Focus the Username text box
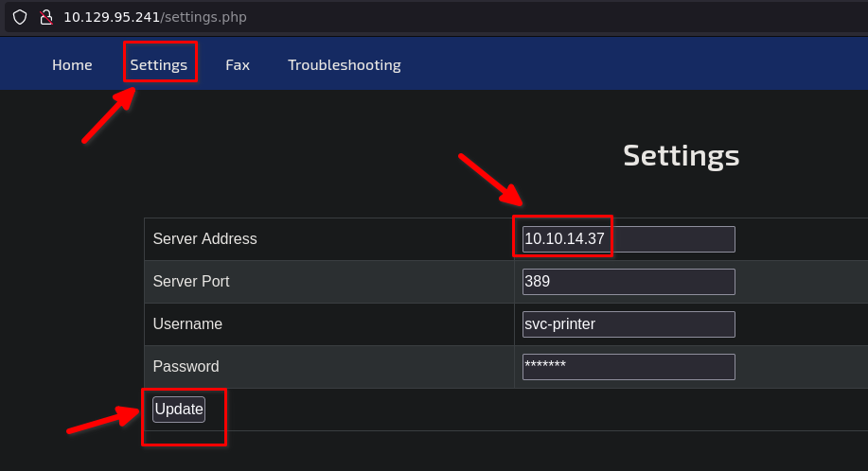Image resolution: width=868 pixels, height=471 pixels. click(629, 324)
